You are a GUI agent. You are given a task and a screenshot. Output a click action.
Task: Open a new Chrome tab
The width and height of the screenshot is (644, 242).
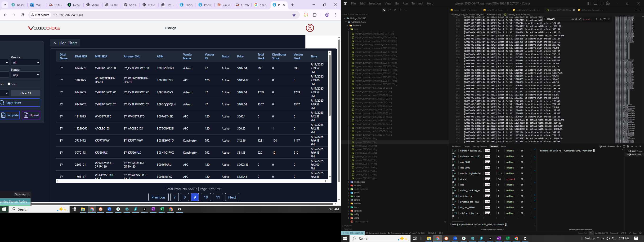(292, 5)
